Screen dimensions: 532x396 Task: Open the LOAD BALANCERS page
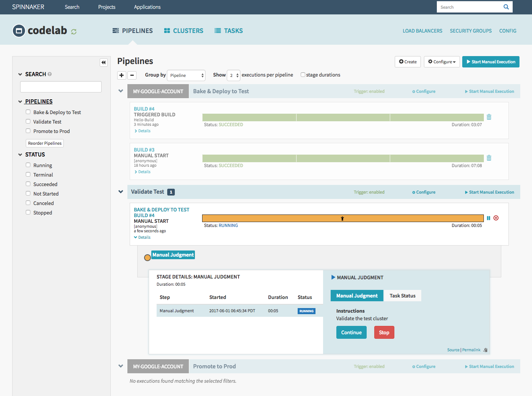(x=422, y=31)
